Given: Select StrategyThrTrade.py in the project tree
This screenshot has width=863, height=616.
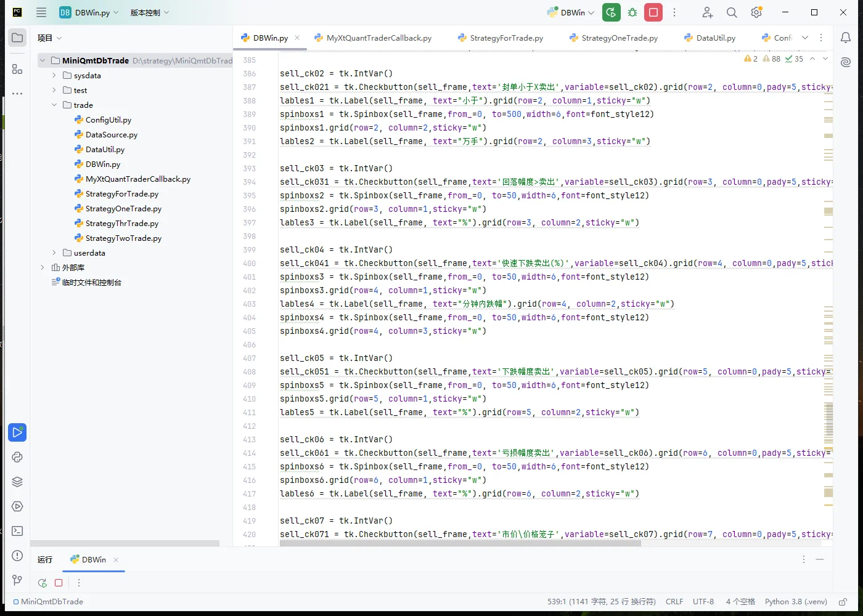Looking at the screenshot, I should 121,223.
